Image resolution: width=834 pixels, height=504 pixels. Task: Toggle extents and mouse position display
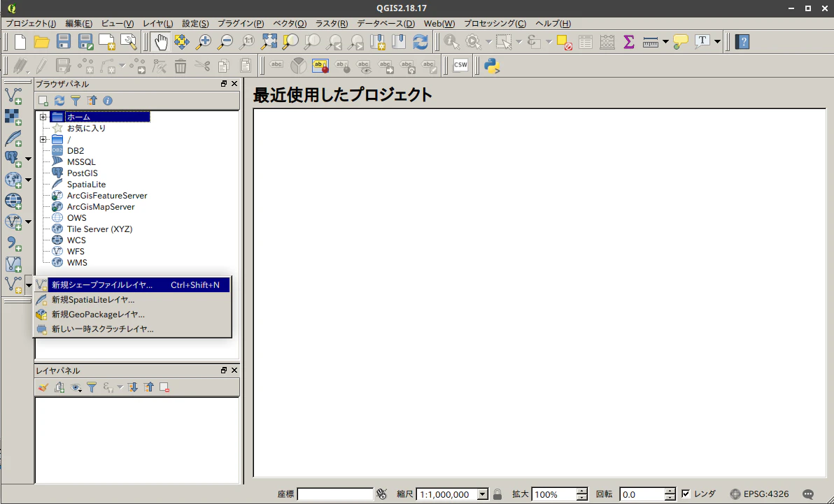381,494
